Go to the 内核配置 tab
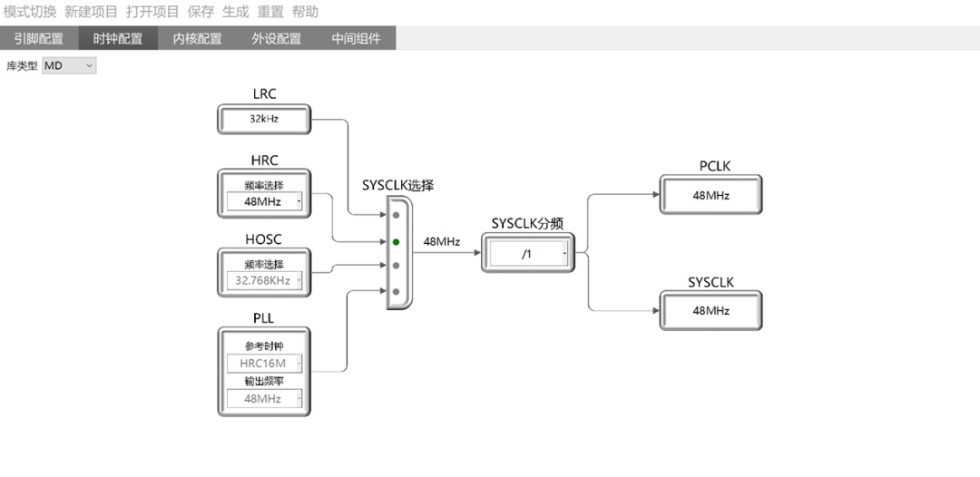 (x=198, y=38)
